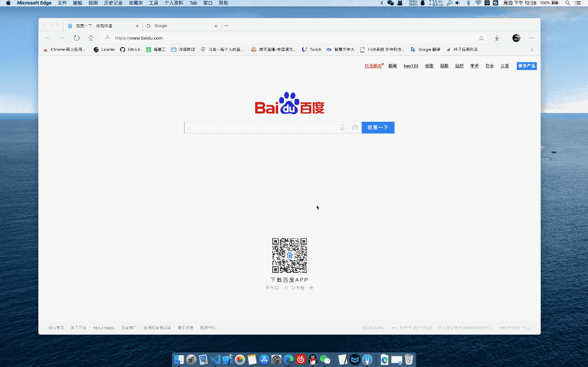Open the 工具 menu
The width and height of the screenshot is (588, 367).
[x=153, y=3]
